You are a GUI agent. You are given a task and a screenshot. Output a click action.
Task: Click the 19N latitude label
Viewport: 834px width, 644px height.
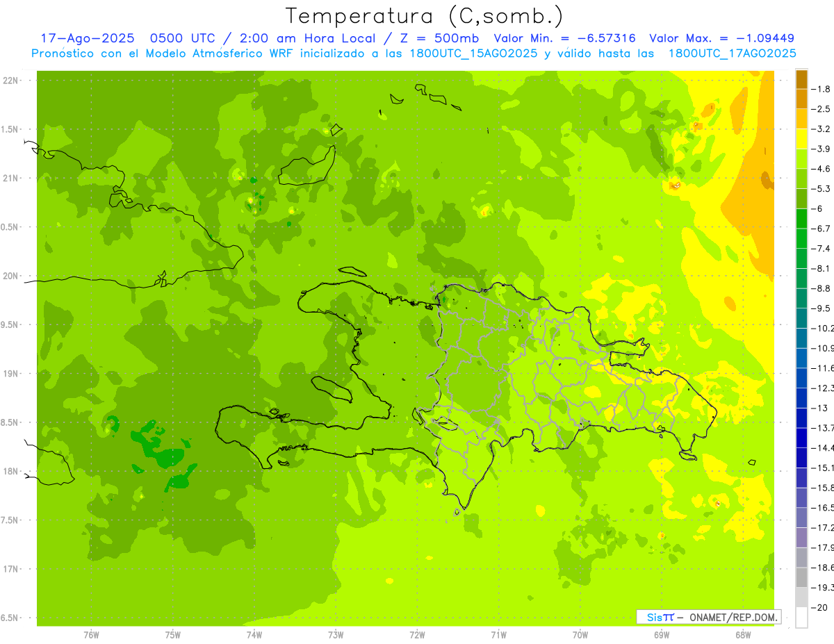(x=10, y=374)
